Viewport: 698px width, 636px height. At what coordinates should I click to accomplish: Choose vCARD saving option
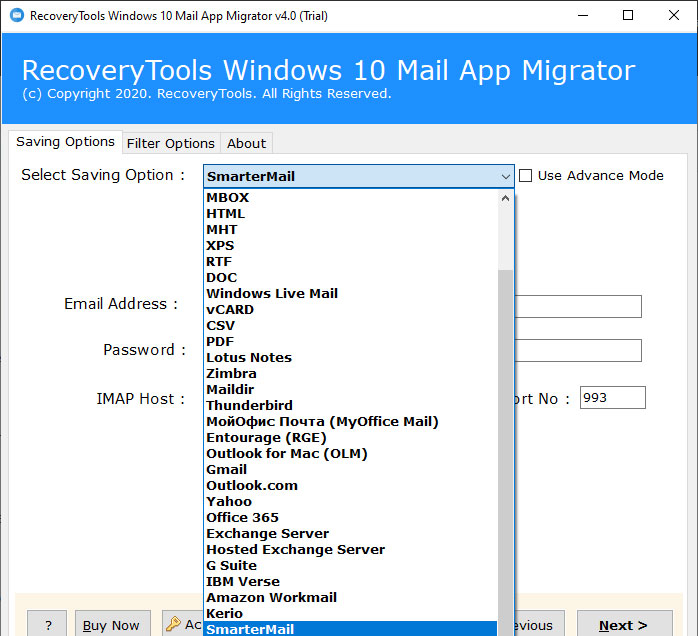[x=351, y=310]
